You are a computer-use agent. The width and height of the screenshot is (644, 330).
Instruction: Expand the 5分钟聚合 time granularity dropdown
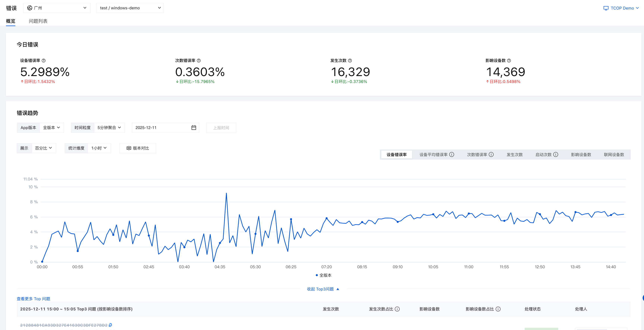coord(109,128)
